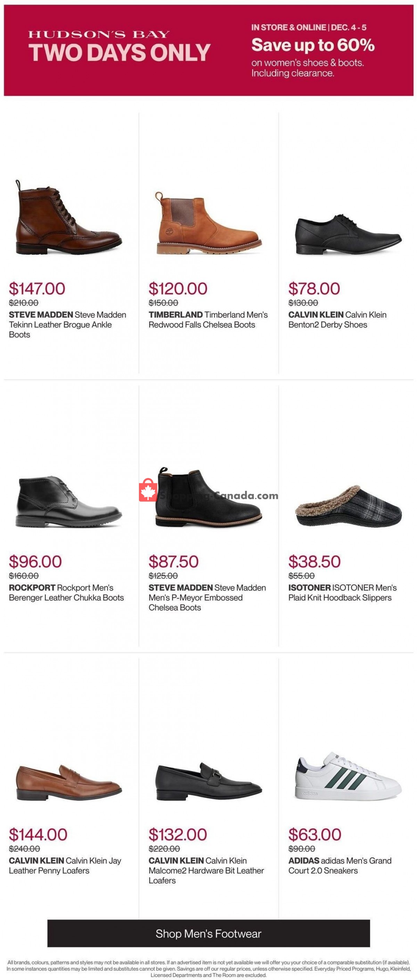
Task: Open the Calvin Klein Jay penny loafer image
Action: coord(68,782)
